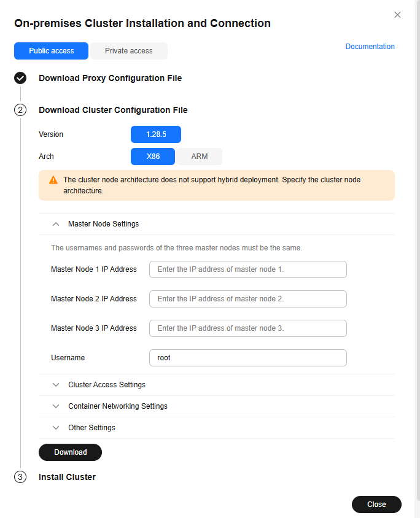Select version 1.28.5
The width and height of the screenshot is (420, 518).
tap(156, 134)
